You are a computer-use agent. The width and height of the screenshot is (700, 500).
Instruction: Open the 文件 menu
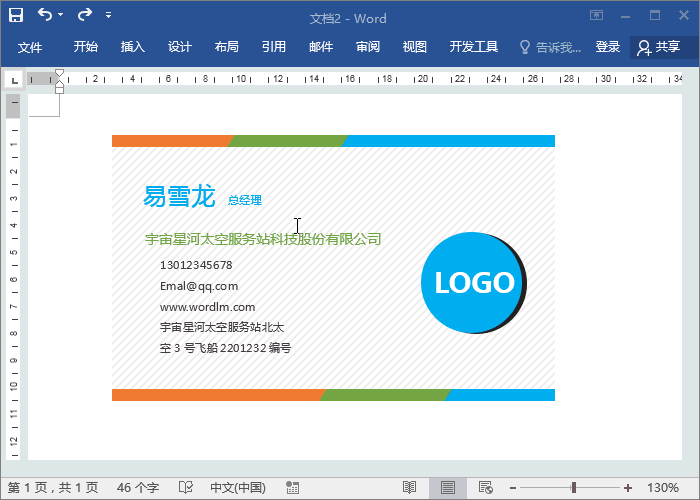point(30,47)
